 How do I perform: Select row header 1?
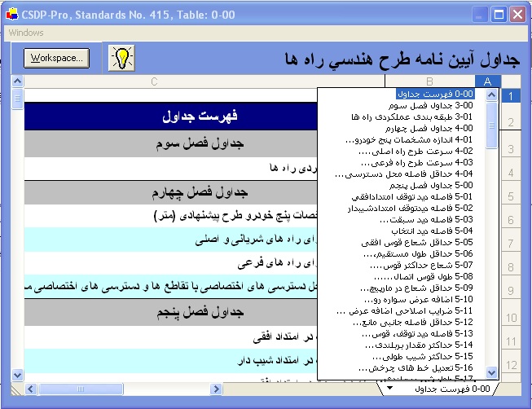(511, 96)
